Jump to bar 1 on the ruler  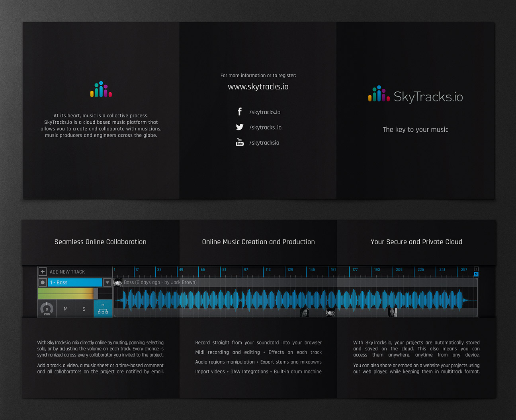point(115,270)
